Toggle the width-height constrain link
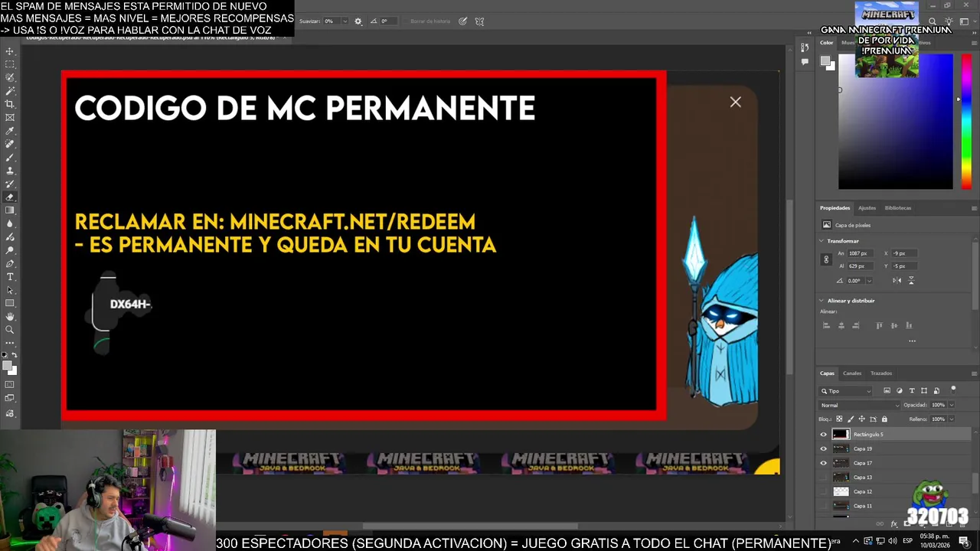 (826, 259)
